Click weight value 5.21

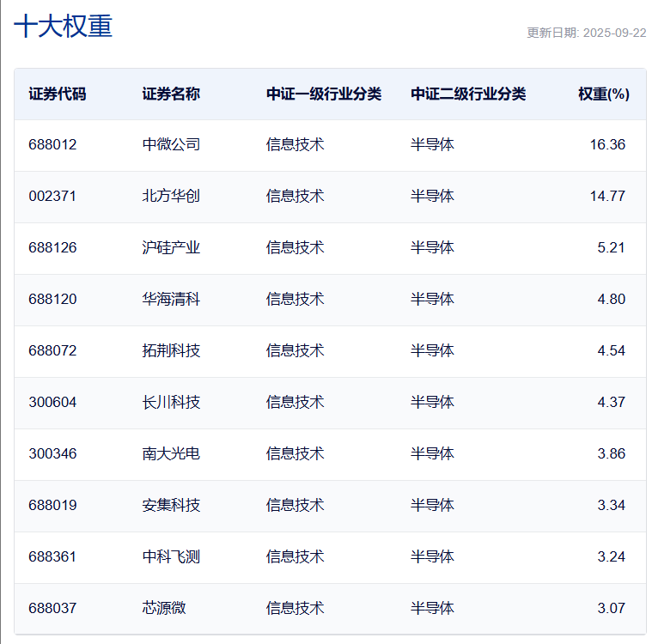[x=612, y=248]
